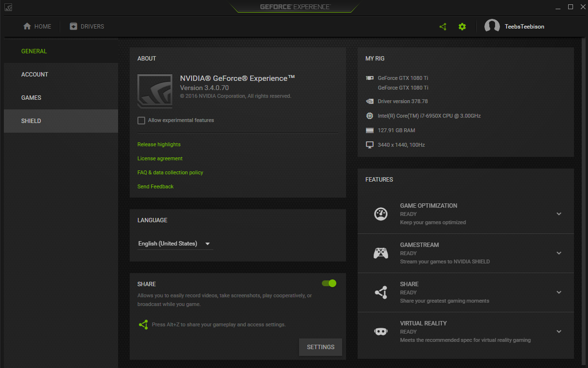Viewport: 588px width, 368px height.
Task: Click the GPU card icon in My Rig
Action: point(369,77)
